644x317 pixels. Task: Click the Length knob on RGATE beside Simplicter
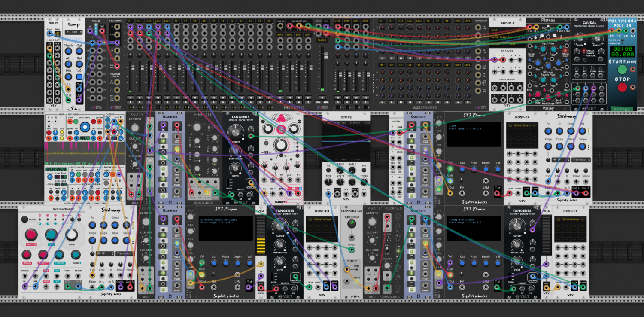tap(135, 128)
